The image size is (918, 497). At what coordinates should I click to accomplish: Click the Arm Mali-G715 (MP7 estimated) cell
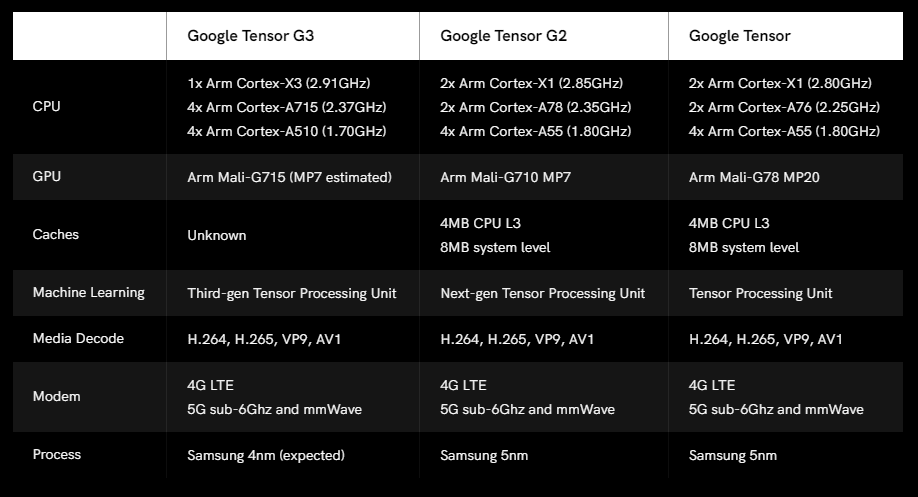tap(289, 177)
